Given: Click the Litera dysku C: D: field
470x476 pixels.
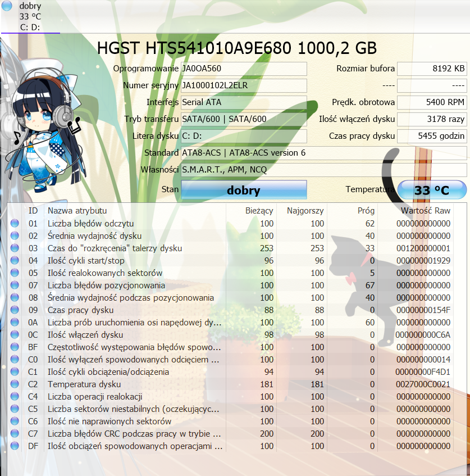Looking at the screenshot, I should click(x=244, y=136).
